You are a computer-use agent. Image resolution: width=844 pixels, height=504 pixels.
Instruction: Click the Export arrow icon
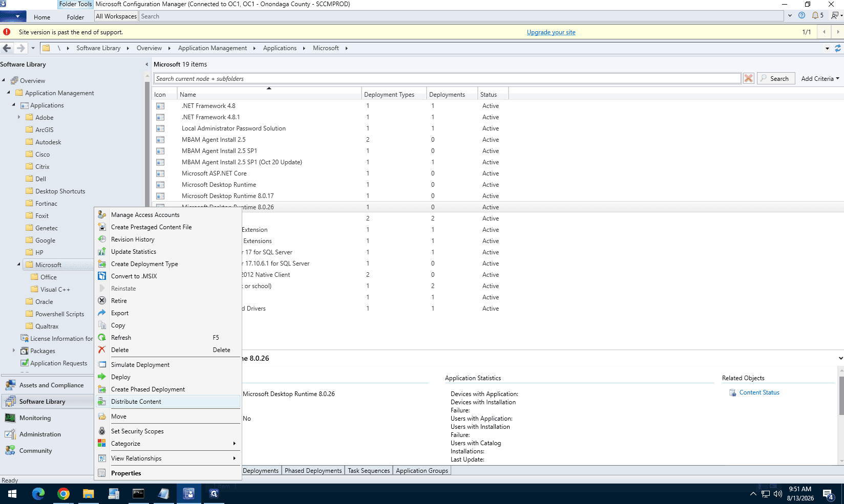102,313
